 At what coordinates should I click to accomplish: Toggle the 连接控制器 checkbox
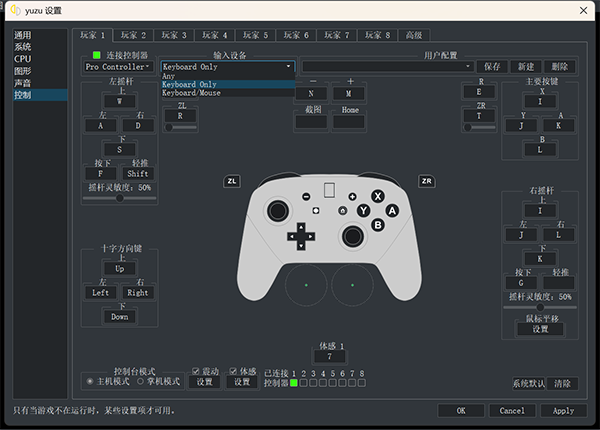(96, 54)
